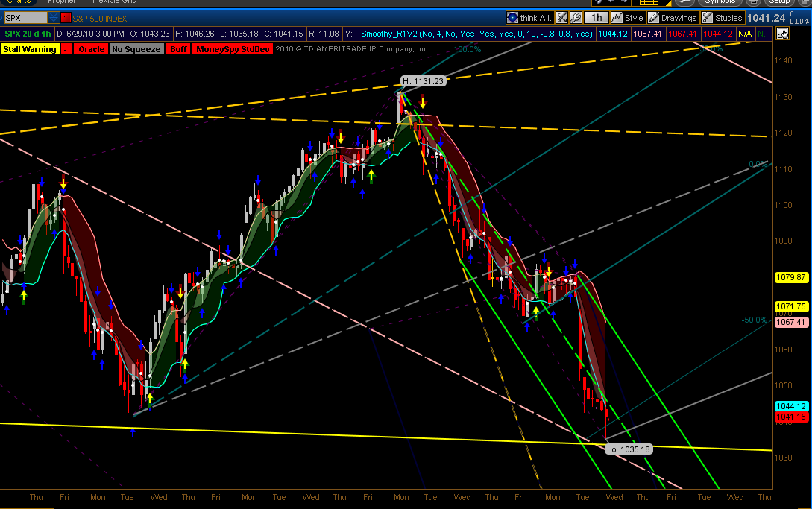This screenshot has width=812, height=509.
Task: Open the Studies menu
Action: tap(723, 18)
